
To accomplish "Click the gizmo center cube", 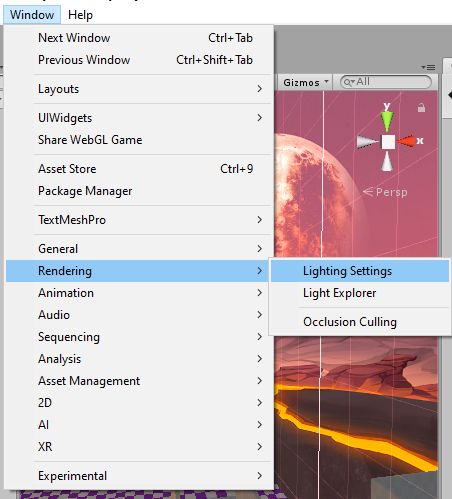I will coord(388,142).
